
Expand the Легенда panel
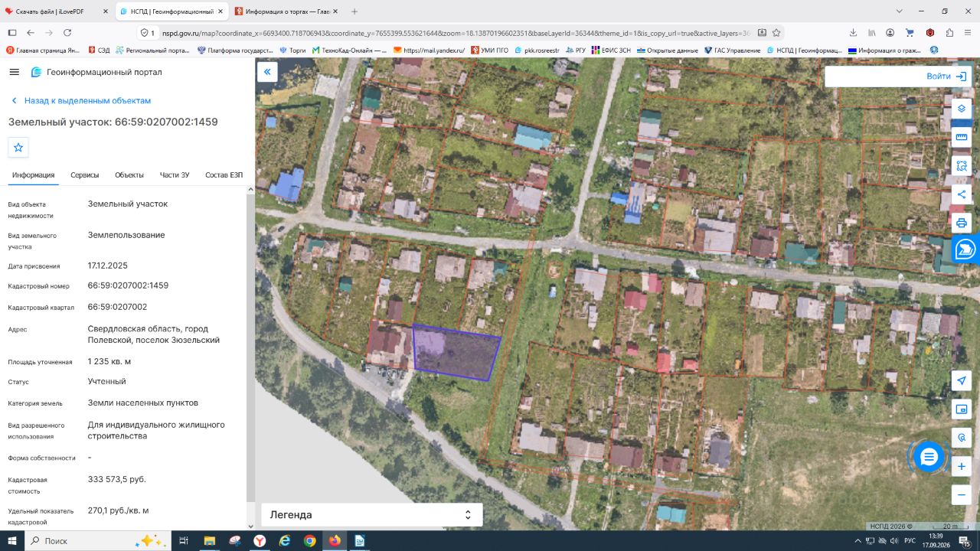point(372,515)
